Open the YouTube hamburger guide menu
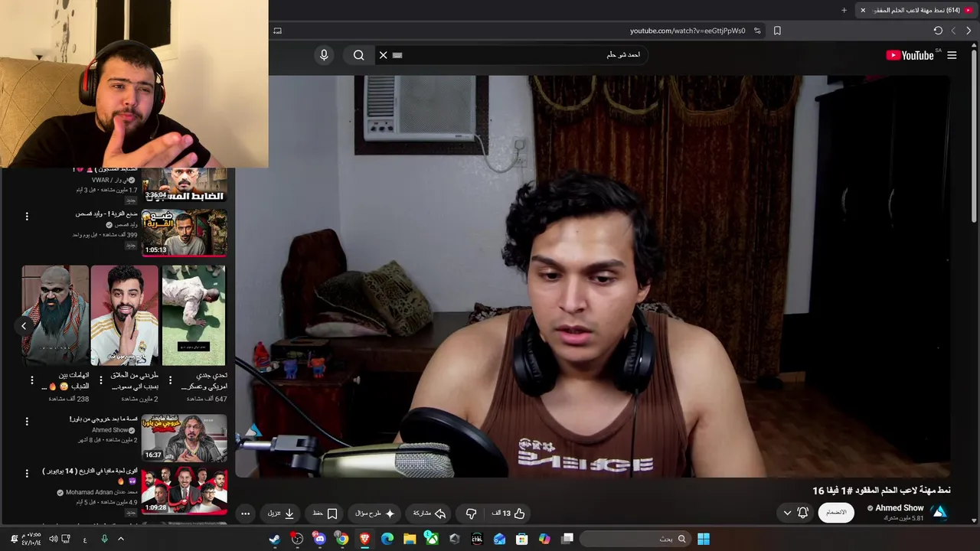 tap(952, 55)
